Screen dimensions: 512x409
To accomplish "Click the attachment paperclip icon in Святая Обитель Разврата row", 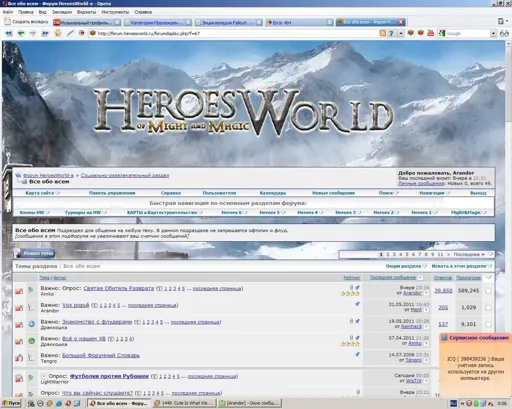I will coord(351,287).
